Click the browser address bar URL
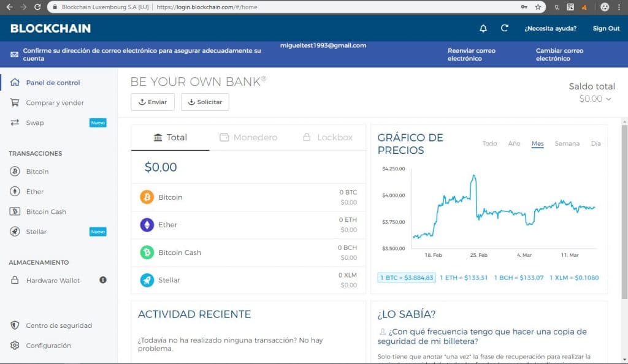This screenshot has height=364, width=628. click(x=207, y=7)
